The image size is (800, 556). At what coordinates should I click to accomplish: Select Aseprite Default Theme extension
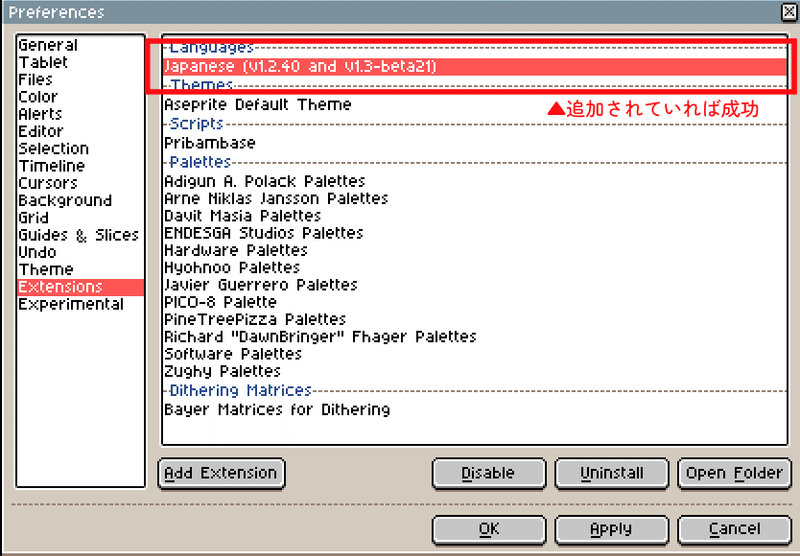tap(474, 105)
